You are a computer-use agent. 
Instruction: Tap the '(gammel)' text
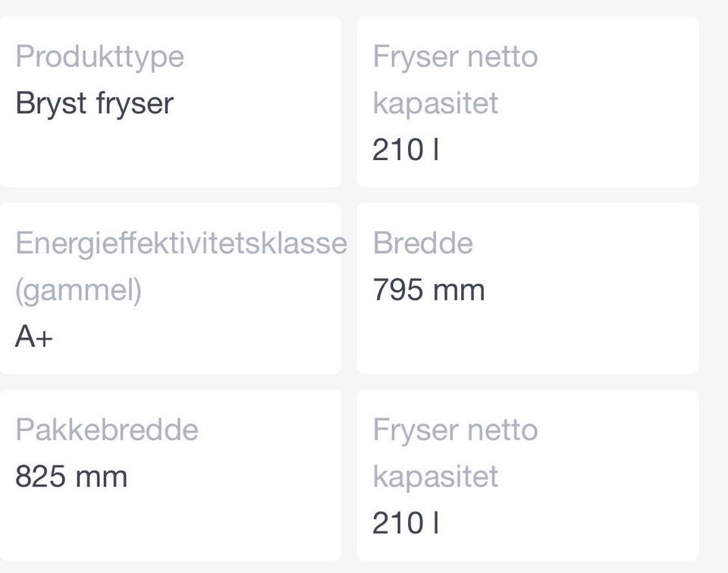tap(78, 290)
